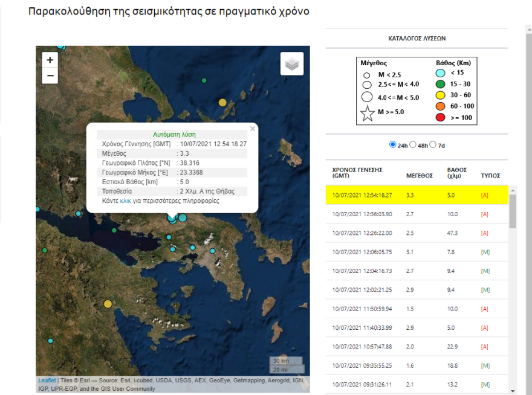
Task: Open the map layers switcher icon
Action: click(x=292, y=63)
